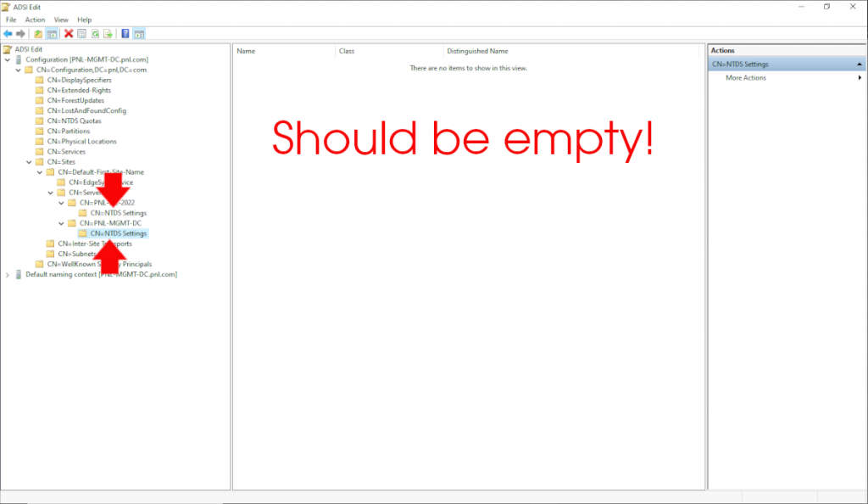Image resolution: width=868 pixels, height=504 pixels.
Task: Toggle Show/Hide Console Tree toolbar button
Action: click(51, 34)
